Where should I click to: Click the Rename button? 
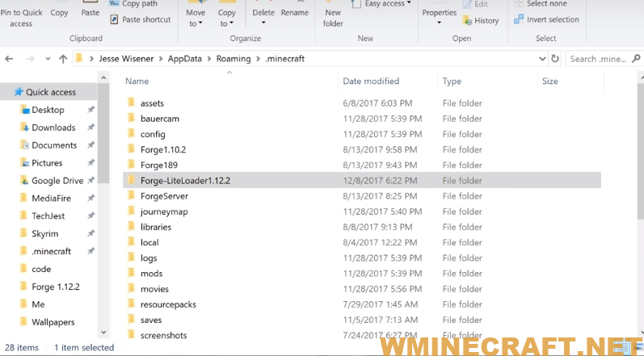pos(294,13)
